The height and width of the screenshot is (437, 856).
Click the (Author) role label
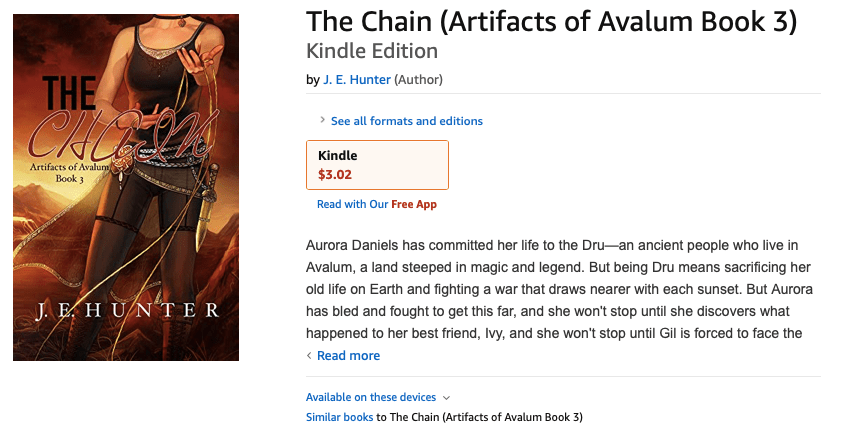click(418, 79)
